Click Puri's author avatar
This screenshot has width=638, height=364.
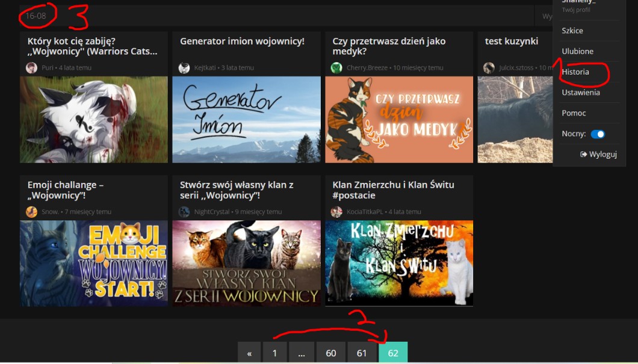31,68
